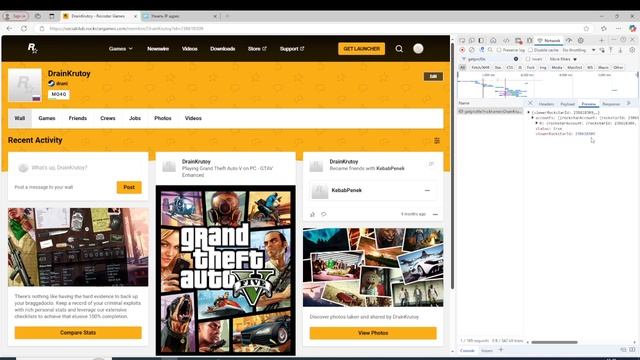Open post options on KebabPenek activity
The image size is (640, 360).
click(435, 214)
